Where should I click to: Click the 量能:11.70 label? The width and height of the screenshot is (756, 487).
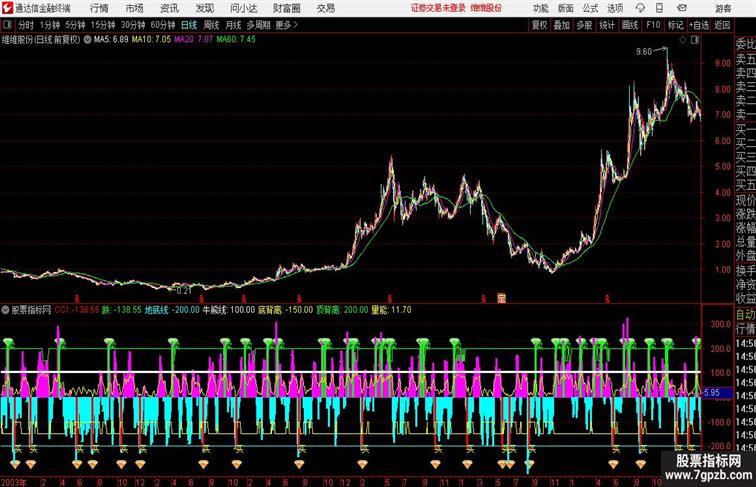click(391, 310)
